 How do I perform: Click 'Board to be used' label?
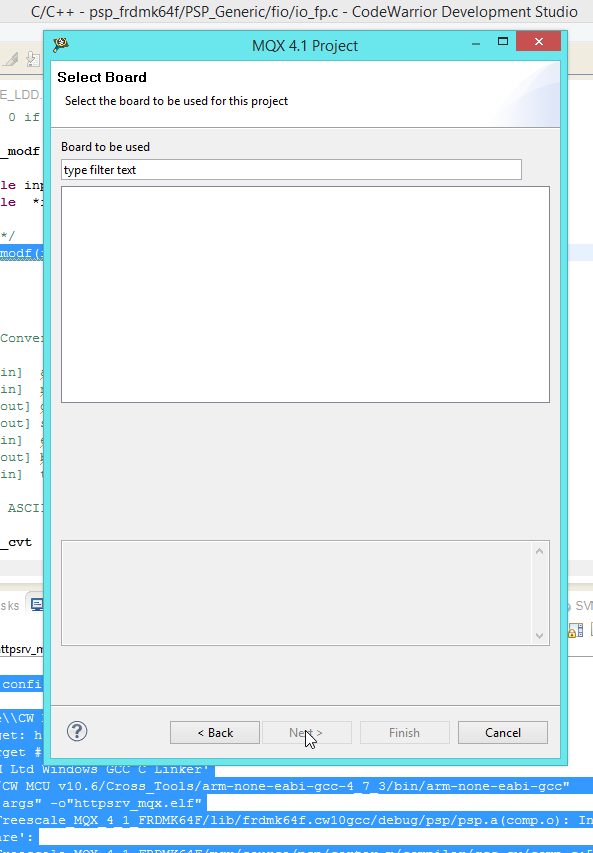(x=105, y=147)
